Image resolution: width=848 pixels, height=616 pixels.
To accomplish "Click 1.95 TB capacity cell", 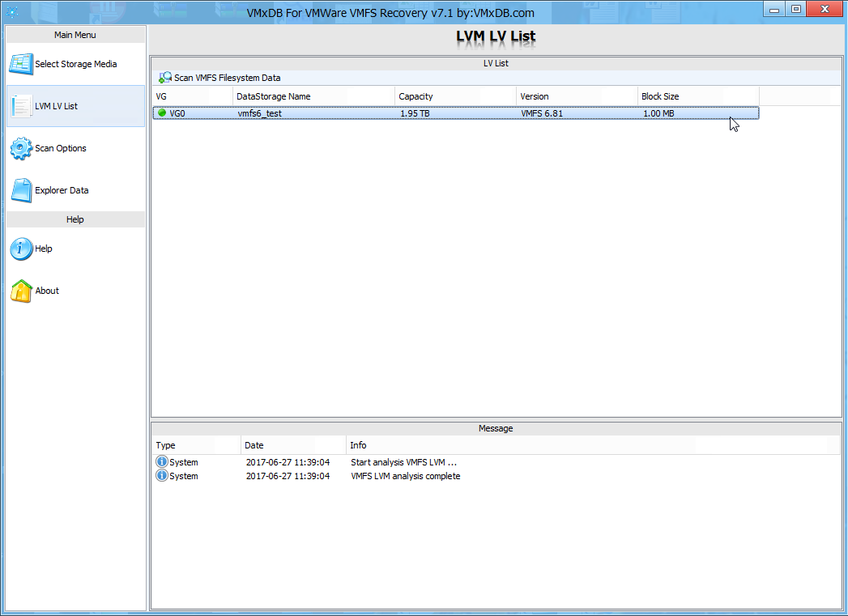I will [x=415, y=113].
